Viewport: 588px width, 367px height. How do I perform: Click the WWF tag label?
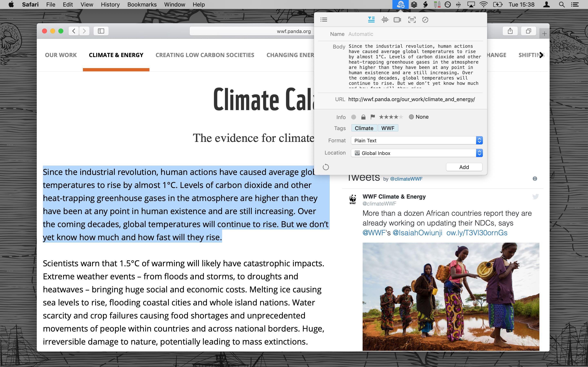pos(387,128)
